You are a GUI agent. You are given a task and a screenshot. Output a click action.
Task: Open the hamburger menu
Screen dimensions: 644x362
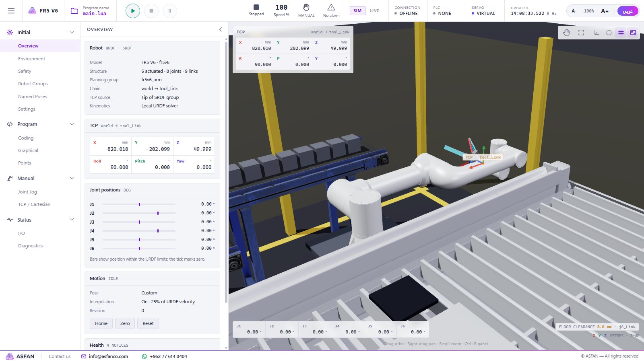click(11, 11)
